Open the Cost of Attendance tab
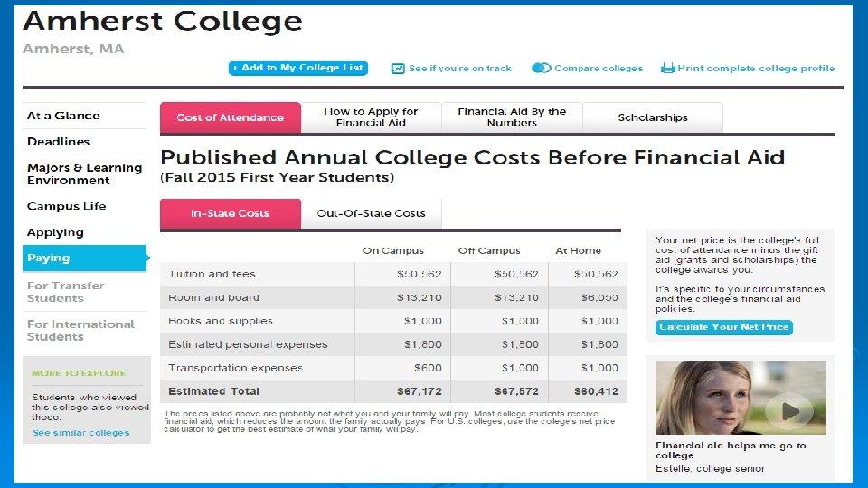Image resolution: width=868 pixels, height=488 pixels. [x=230, y=117]
